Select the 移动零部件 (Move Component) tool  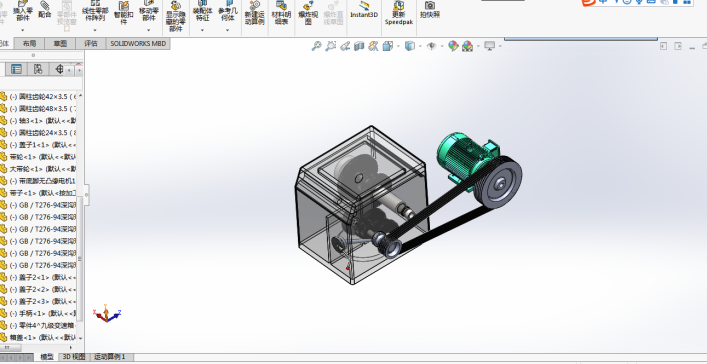[149, 11]
